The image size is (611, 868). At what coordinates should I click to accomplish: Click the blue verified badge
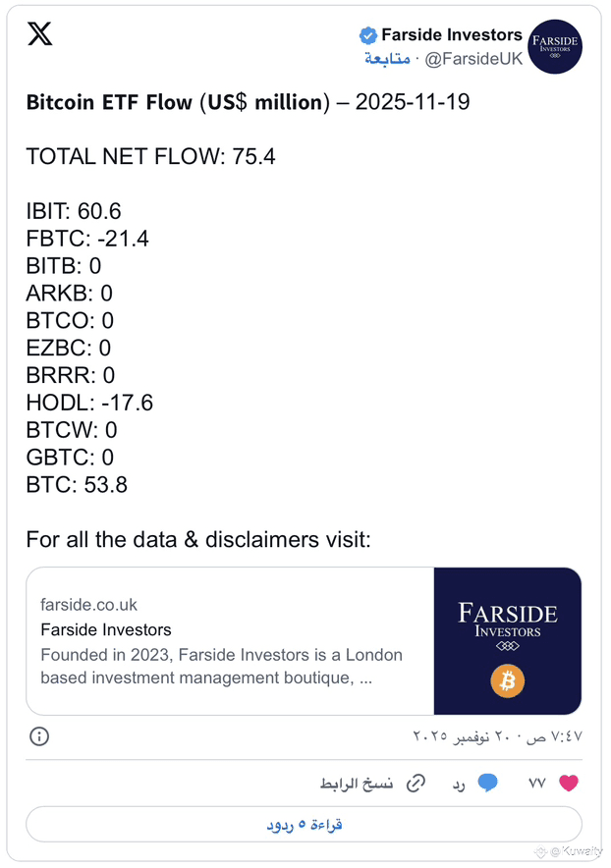368,35
